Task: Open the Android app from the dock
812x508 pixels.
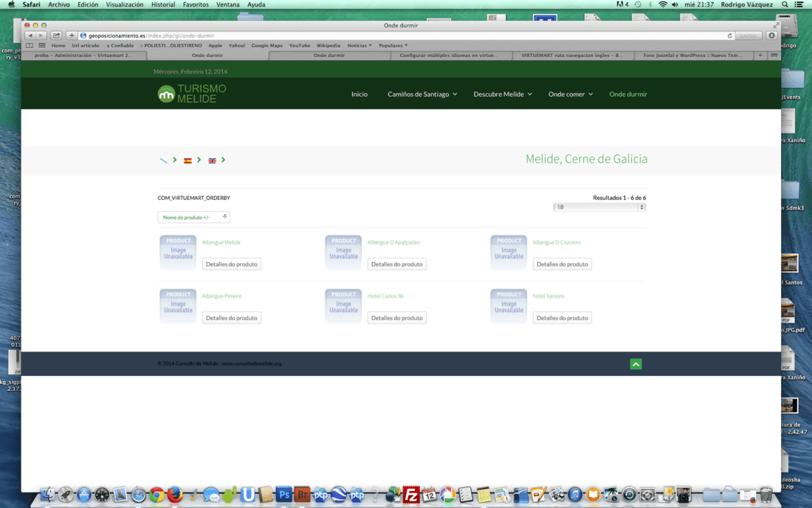Action: (x=229, y=495)
